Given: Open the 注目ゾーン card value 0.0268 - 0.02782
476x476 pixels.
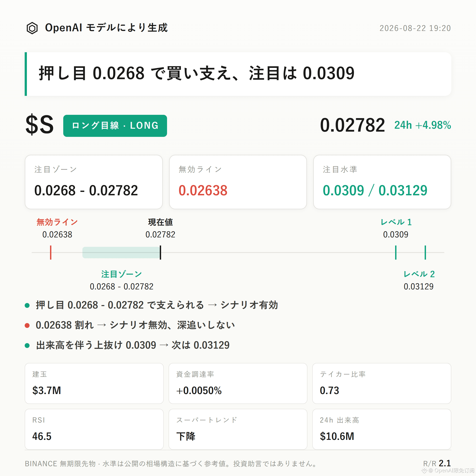Looking at the screenshot, I should pyautogui.click(x=86, y=190).
